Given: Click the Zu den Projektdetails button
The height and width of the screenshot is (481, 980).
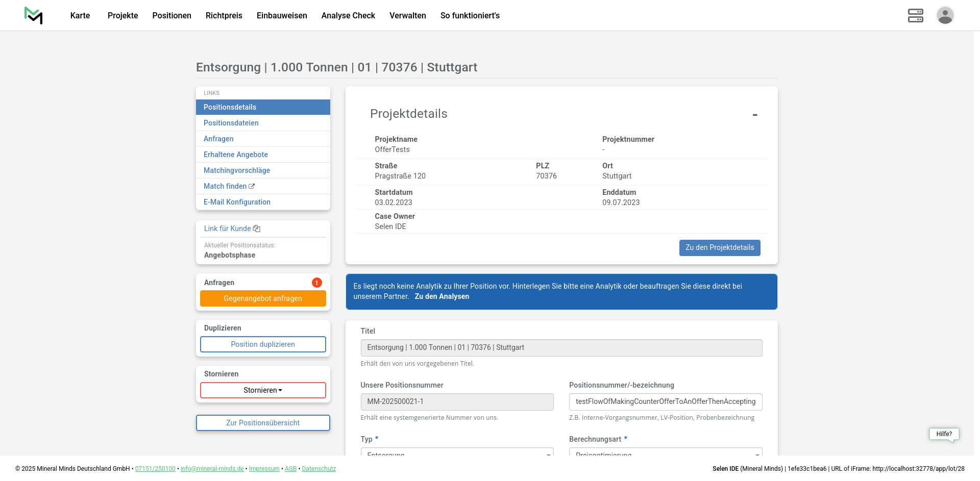Looking at the screenshot, I should pos(719,248).
